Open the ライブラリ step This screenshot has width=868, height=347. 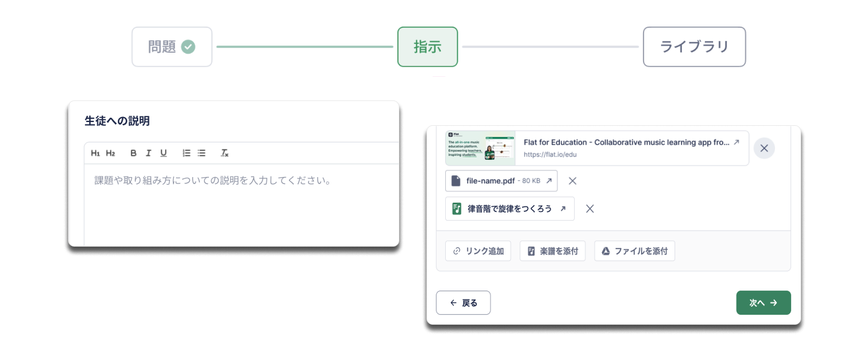coord(694,46)
